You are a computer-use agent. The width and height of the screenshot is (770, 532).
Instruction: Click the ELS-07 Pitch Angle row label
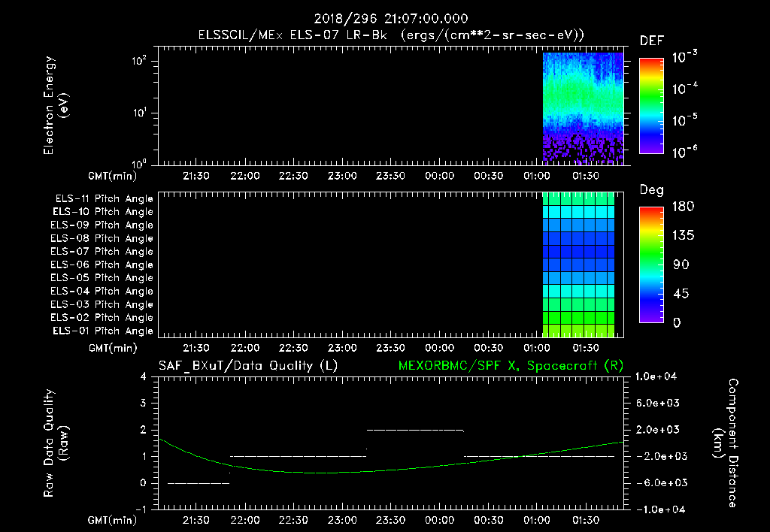(x=102, y=252)
